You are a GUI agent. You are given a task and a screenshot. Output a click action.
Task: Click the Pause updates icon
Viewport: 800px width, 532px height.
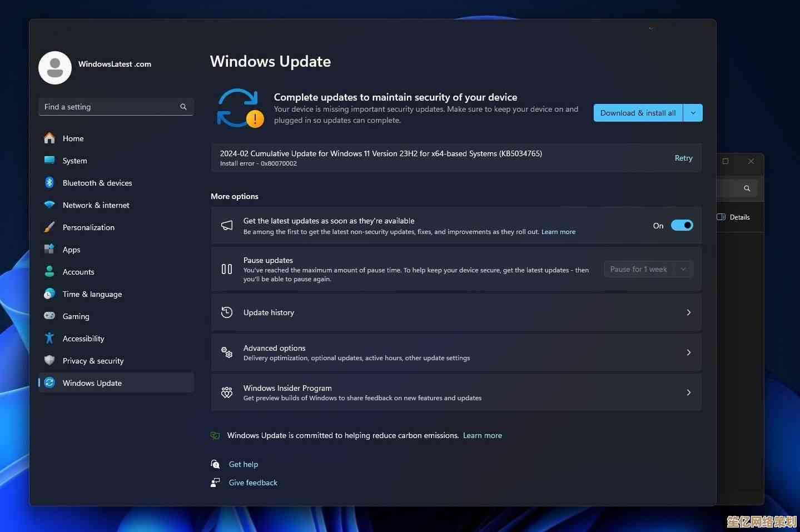tap(227, 269)
